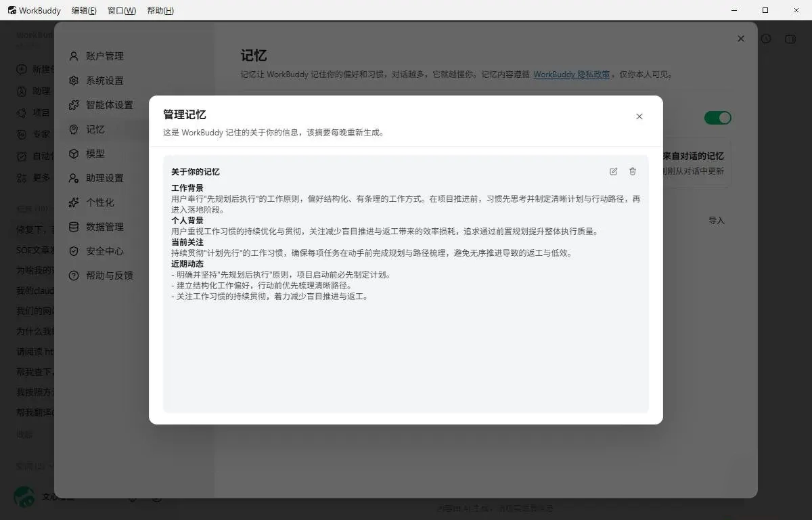Click the WorkBuddy logo in title bar
The image size is (812, 520).
pyautogui.click(x=12, y=10)
